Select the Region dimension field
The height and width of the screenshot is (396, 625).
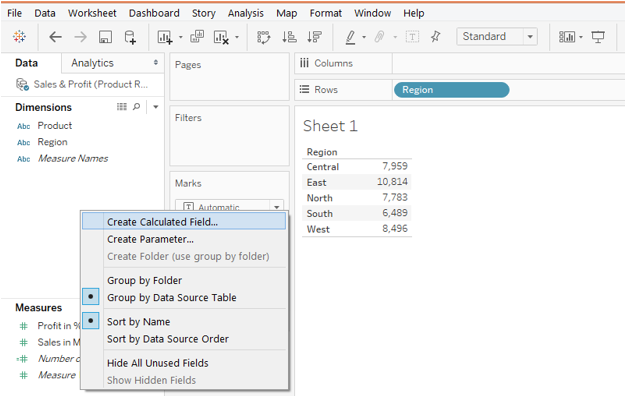[x=52, y=142]
